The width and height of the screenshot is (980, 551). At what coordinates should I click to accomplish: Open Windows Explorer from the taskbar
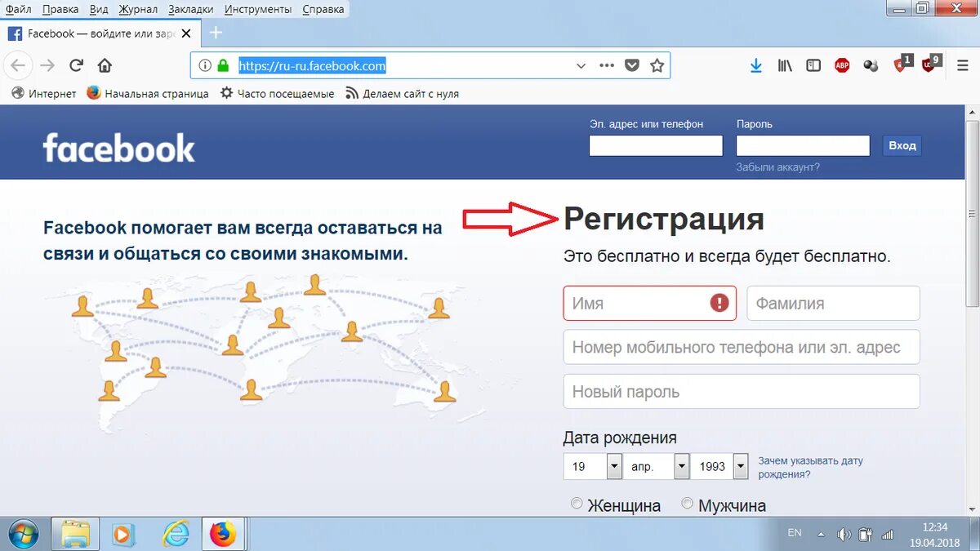75,534
